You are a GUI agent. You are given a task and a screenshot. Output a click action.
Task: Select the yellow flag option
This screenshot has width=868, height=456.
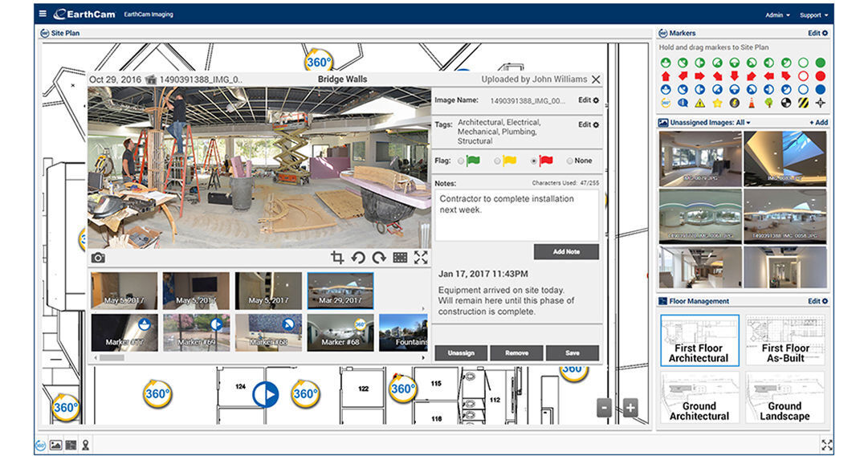[497, 161]
